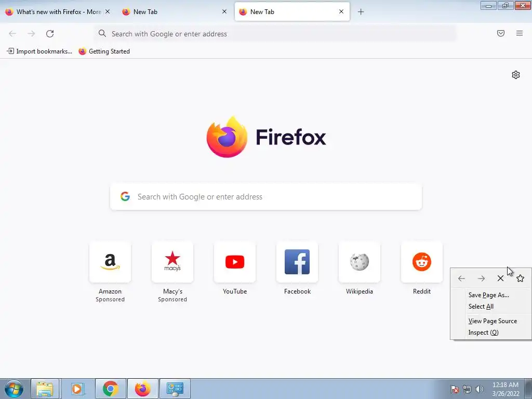Click the browser forward arrow in toolbar
Screen dimensions: 532x399
(x=31, y=34)
